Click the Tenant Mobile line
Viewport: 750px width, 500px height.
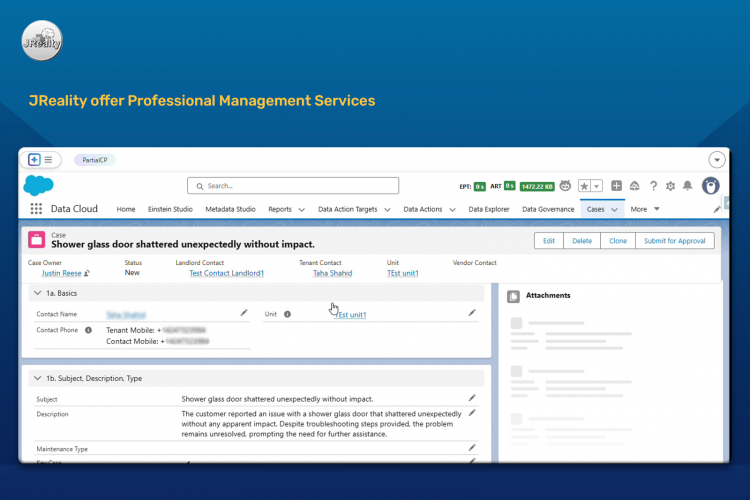(156, 330)
